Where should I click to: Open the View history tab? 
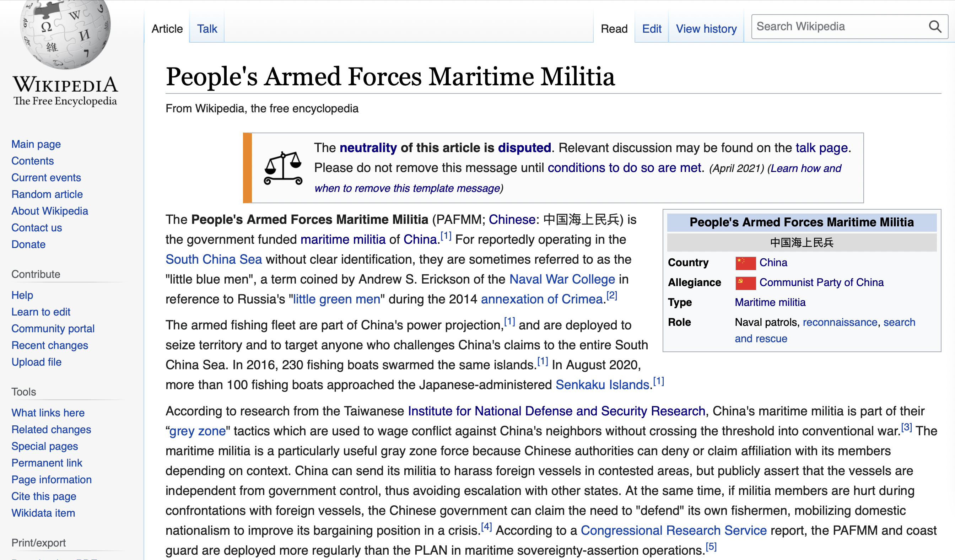pyautogui.click(x=706, y=29)
